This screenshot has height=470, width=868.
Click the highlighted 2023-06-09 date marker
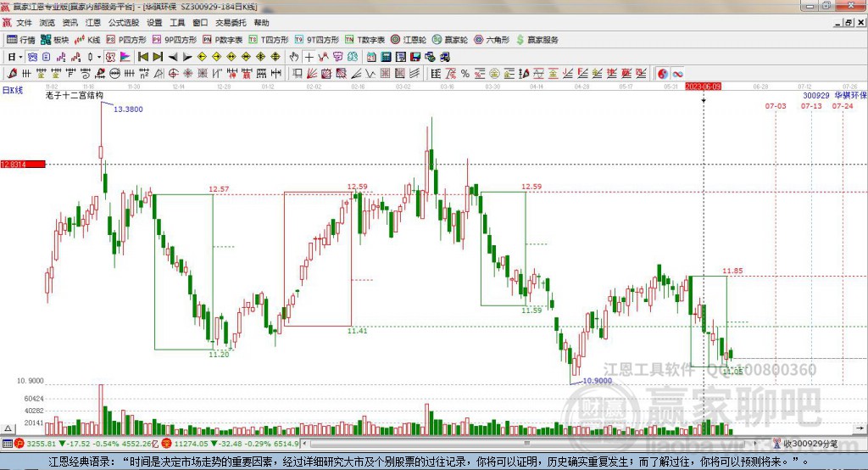[x=703, y=87]
